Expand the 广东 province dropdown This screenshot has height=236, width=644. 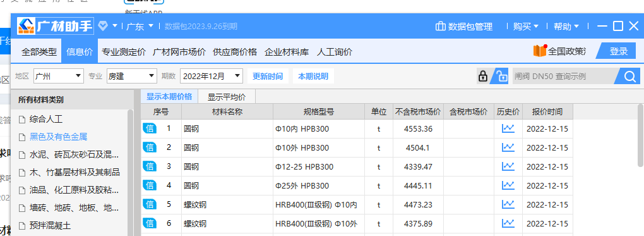(140, 27)
